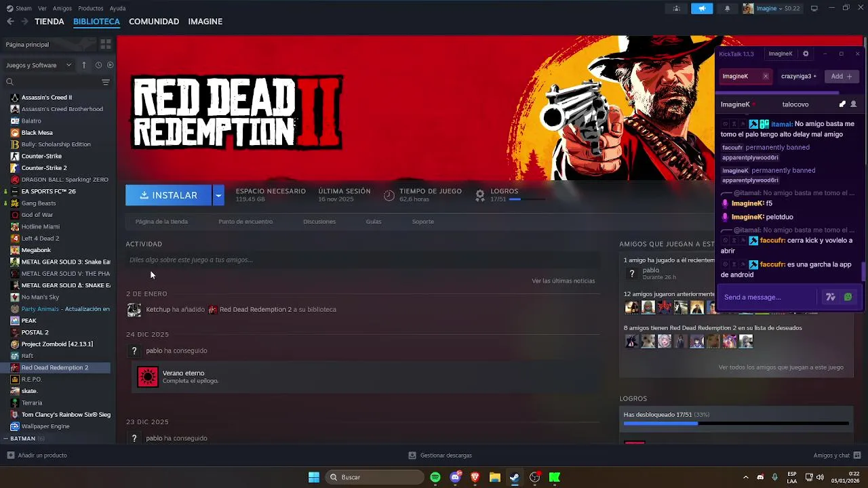Viewport: 868px width, 488px height.
Task: Open the Productos menu
Action: coord(91,8)
